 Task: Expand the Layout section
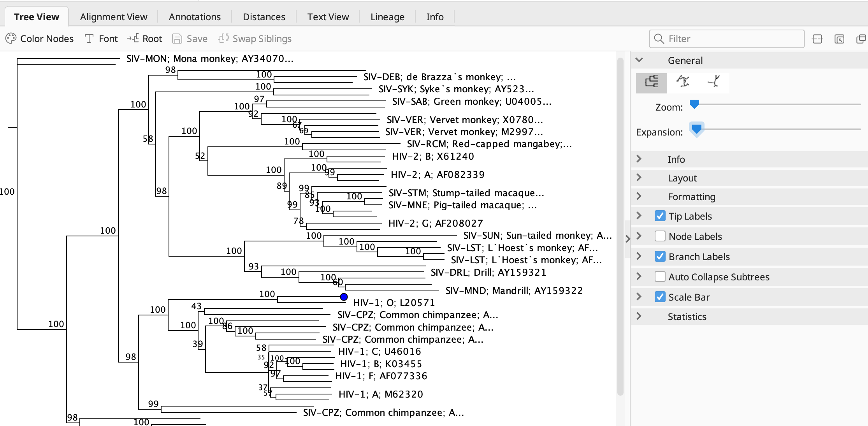(639, 178)
